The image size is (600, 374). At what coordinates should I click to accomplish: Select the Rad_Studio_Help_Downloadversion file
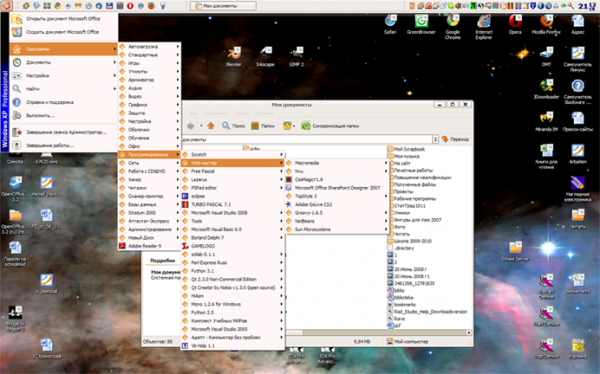tap(427, 312)
